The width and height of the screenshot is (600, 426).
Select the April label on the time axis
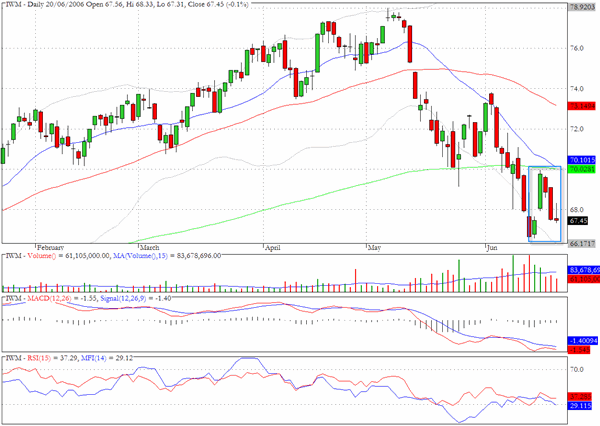tap(273, 247)
